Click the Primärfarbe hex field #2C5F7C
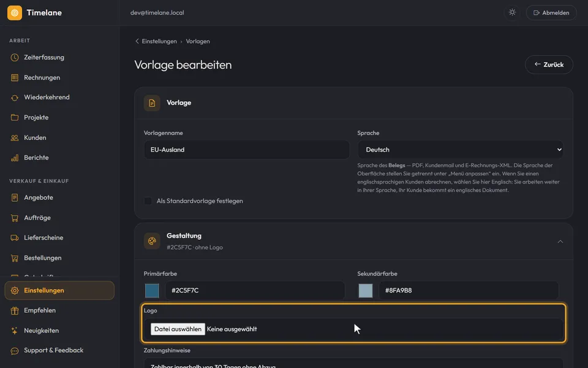Viewport: 588px width, 368px height. [x=255, y=290]
